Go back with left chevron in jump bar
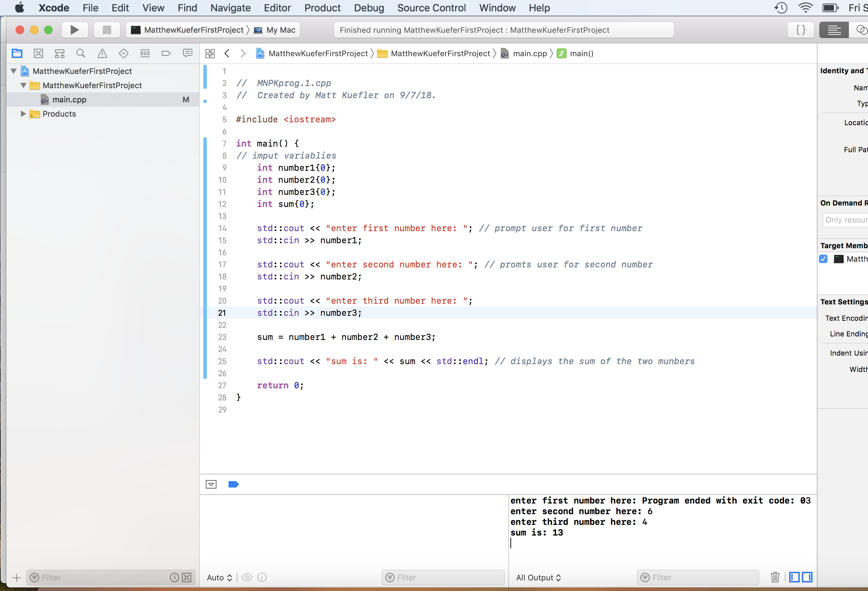868x591 pixels. [x=227, y=53]
